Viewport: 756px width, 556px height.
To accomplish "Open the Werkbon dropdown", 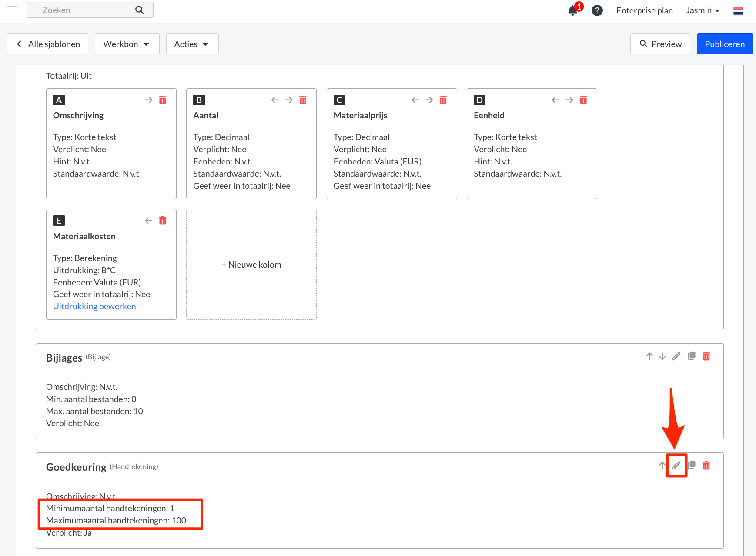I will point(127,44).
